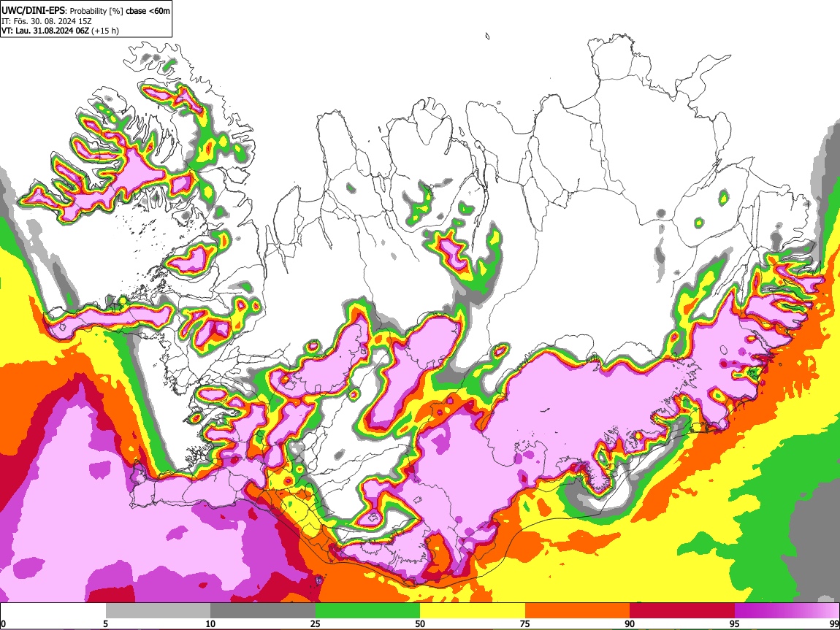The width and height of the screenshot is (840, 630).
Task: Click the dark gray 10–25% legend segment
Action: pos(263,610)
